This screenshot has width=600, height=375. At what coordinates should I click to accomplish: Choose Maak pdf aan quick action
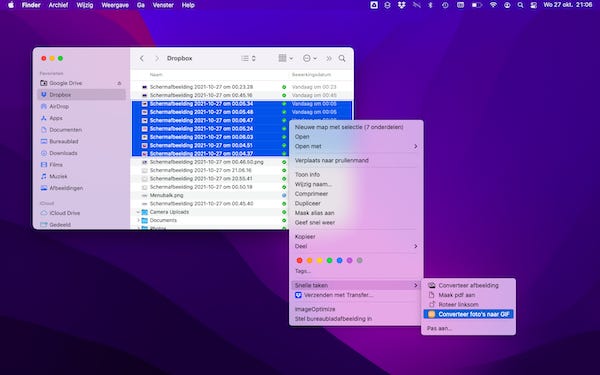pyautogui.click(x=468, y=295)
